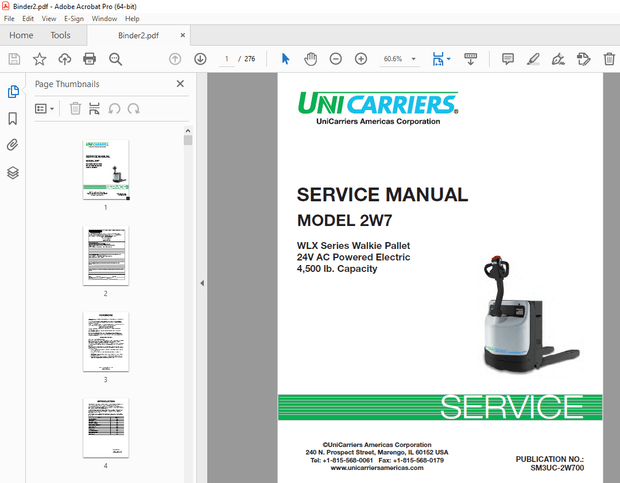Image resolution: width=620 pixels, height=483 pixels.
Task: Click the publication number SM3UC-2W700
Action: tap(557, 468)
